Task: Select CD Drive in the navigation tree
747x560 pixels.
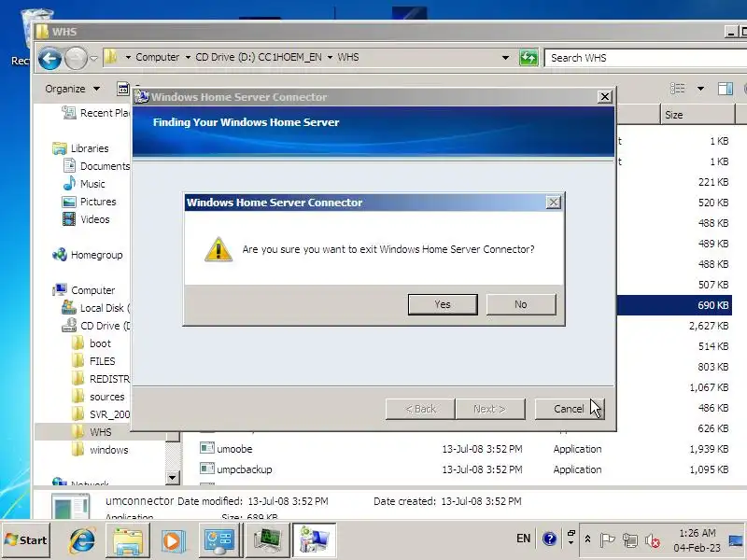Action: click(x=96, y=326)
